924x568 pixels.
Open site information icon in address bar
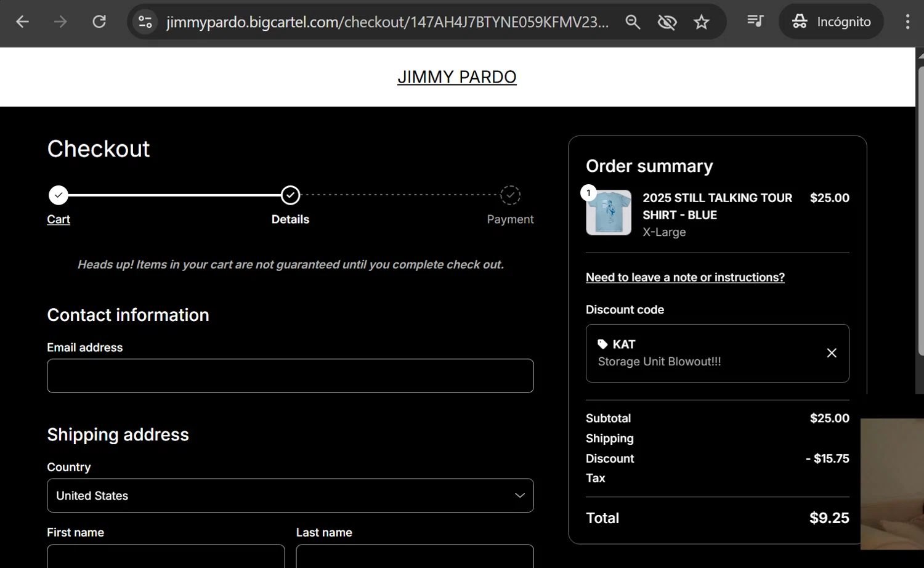[x=145, y=22]
